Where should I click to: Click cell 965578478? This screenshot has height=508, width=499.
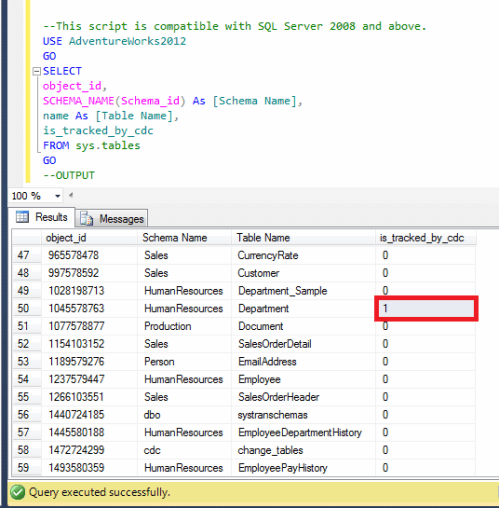coord(89,255)
